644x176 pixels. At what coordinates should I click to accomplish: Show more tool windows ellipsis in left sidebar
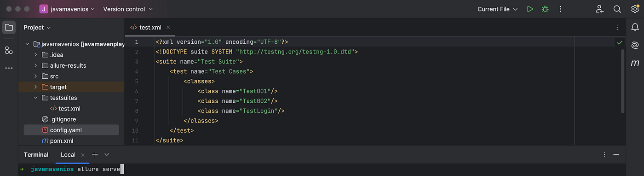click(9, 68)
